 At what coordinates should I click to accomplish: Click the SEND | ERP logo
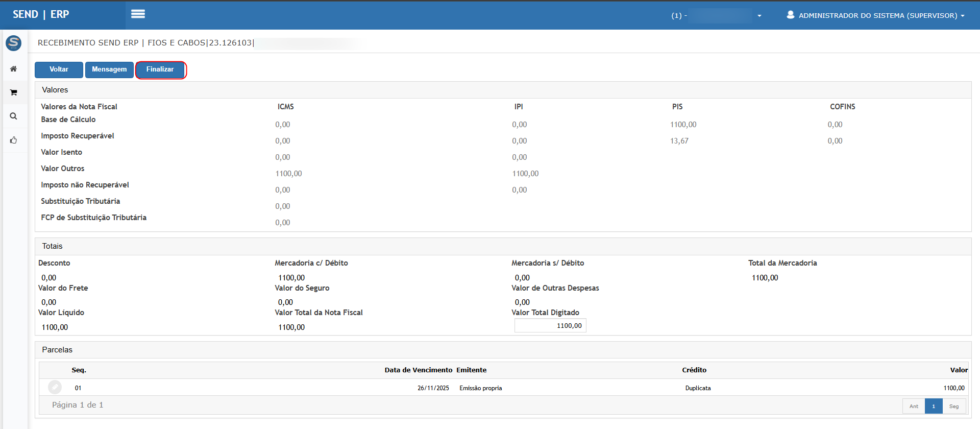[41, 14]
